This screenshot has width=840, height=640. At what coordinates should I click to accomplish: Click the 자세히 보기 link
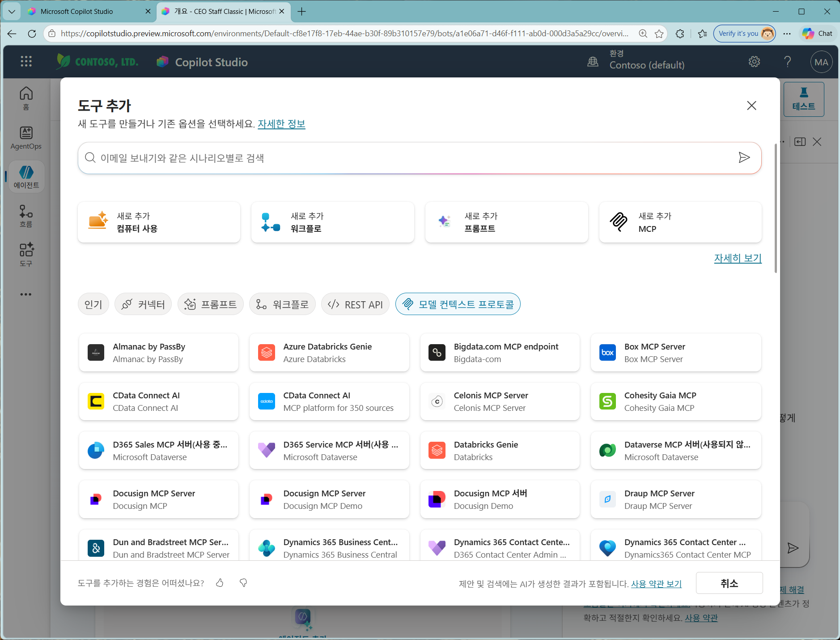pos(738,258)
